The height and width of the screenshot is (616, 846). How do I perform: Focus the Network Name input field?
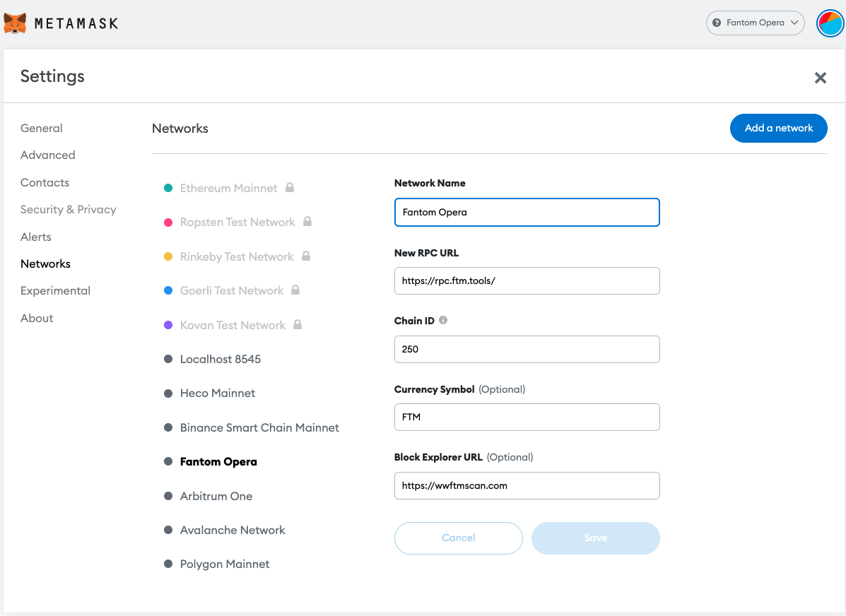click(527, 212)
